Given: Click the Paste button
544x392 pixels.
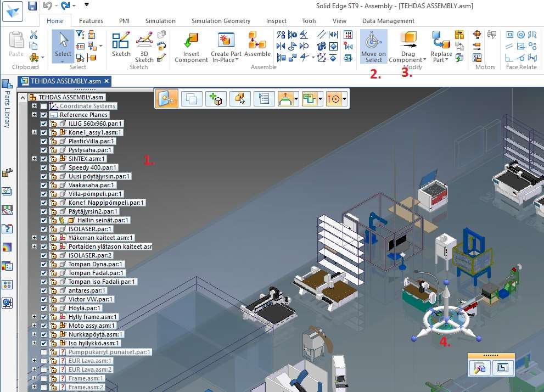Looking at the screenshot, I should click(16, 43).
